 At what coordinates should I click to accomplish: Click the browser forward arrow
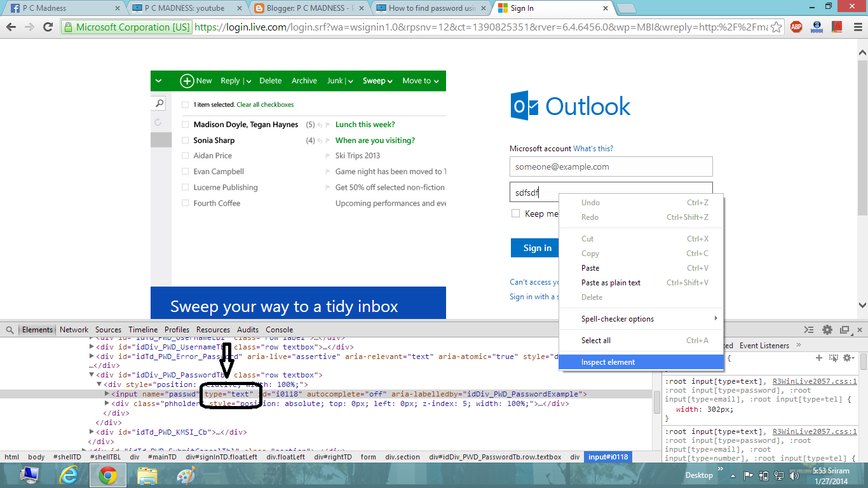coord(29,27)
